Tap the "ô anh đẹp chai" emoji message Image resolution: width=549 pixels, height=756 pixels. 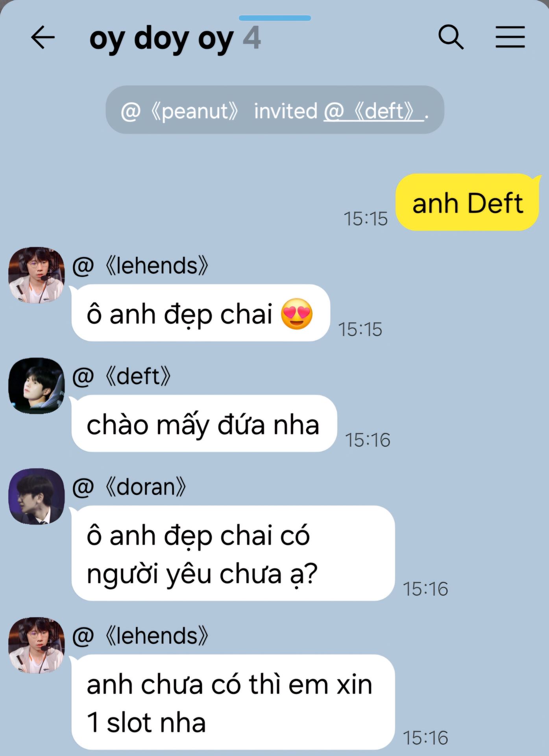pos(200,313)
